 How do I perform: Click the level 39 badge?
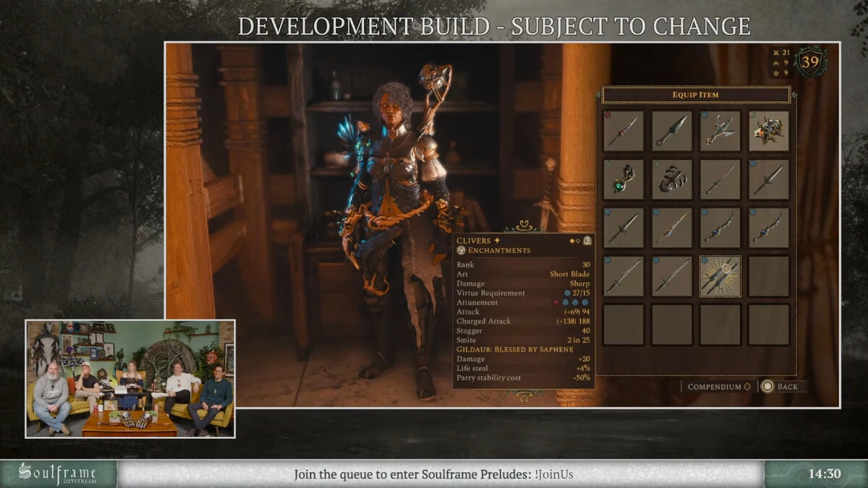[810, 62]
